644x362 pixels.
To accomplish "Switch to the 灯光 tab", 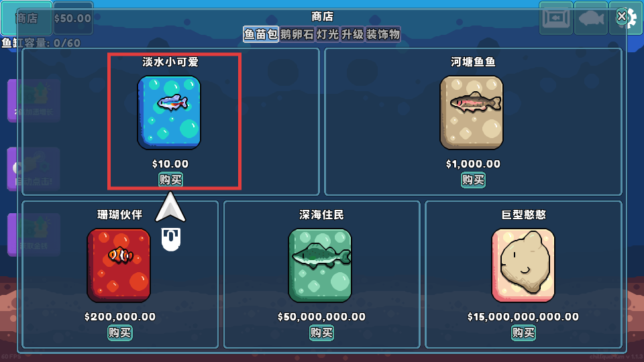I will click(x=327, y=34).
